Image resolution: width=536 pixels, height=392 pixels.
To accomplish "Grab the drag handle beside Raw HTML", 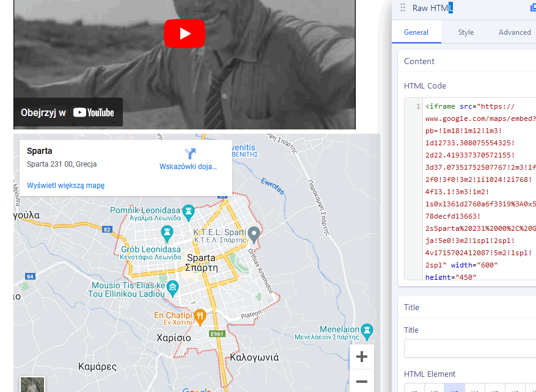I will [402, 8].
